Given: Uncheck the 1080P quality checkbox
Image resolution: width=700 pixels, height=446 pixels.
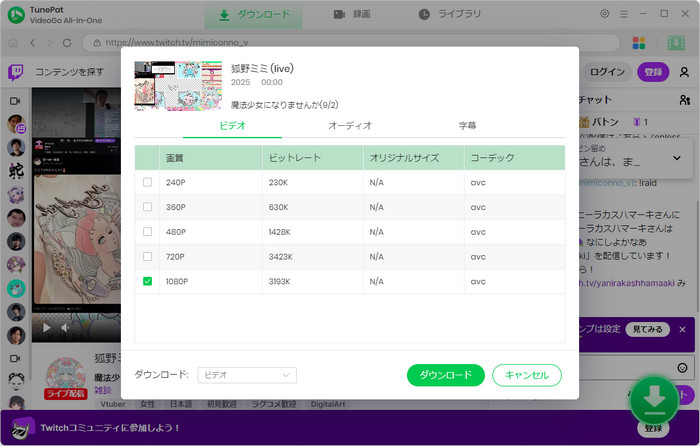Looking at the screenshot, I should pyautogui.click(x=147, y=281).
